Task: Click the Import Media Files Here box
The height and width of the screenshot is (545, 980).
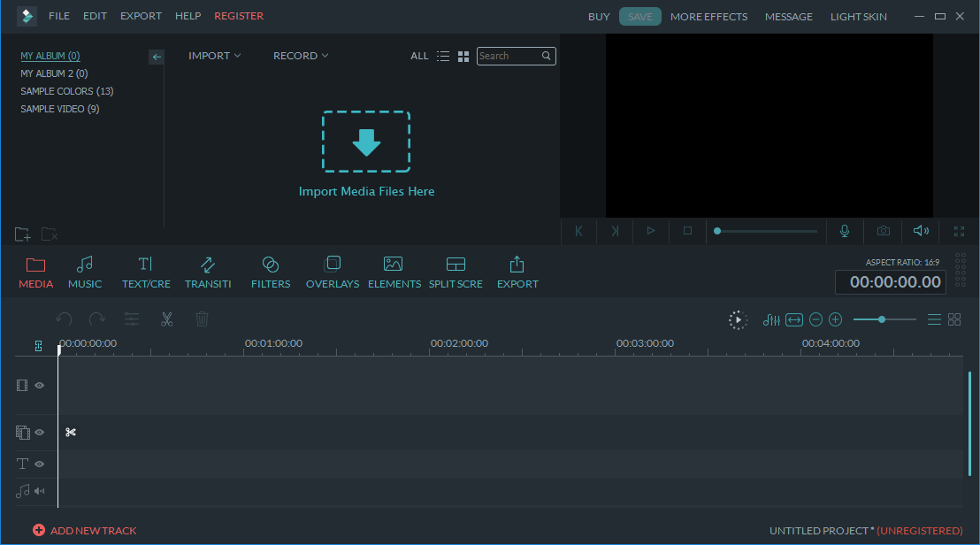Action: (x=366, y=142)
